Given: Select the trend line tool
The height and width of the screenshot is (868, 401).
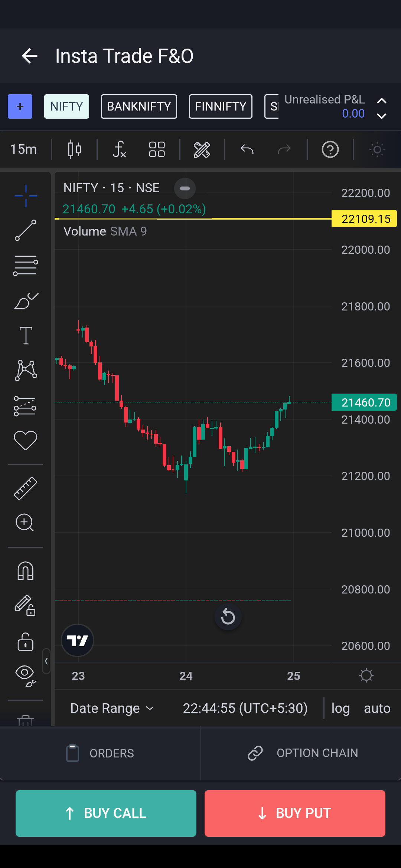Looking at the screenshot, I should click(x=26, y=230).
